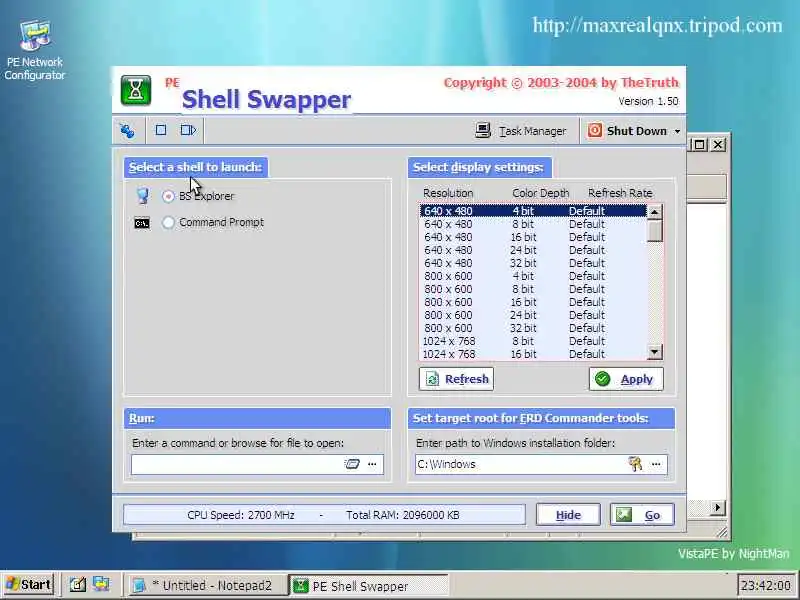Maximize the background Notepad2 window
Viewport: 800px width, 600px height.
pos(699,144)
